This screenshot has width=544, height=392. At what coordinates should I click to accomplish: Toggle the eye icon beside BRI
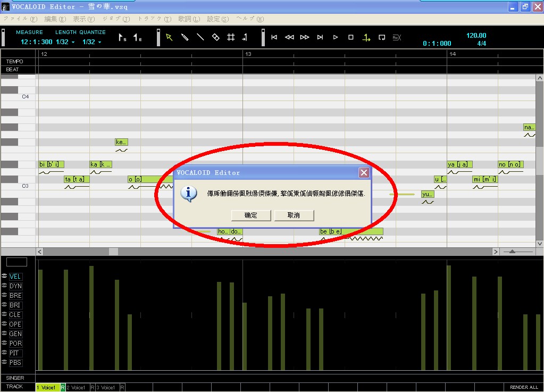tap(4, 305)
